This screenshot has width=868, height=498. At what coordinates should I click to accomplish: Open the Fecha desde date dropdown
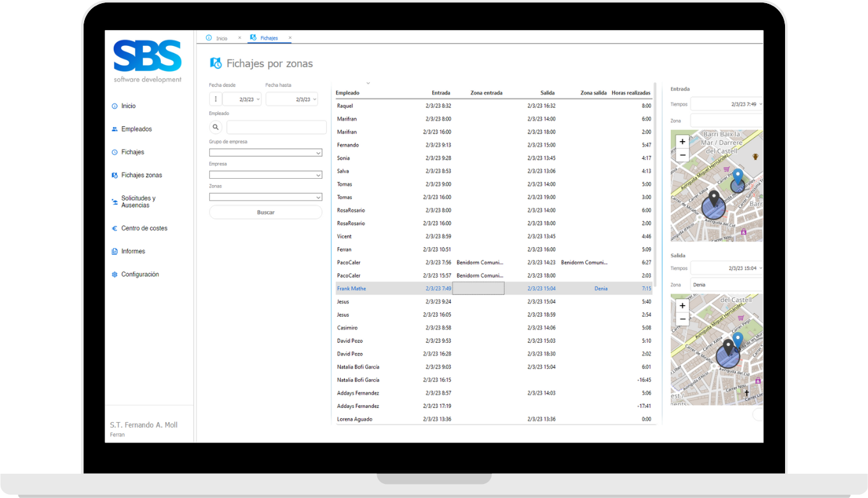258,100
